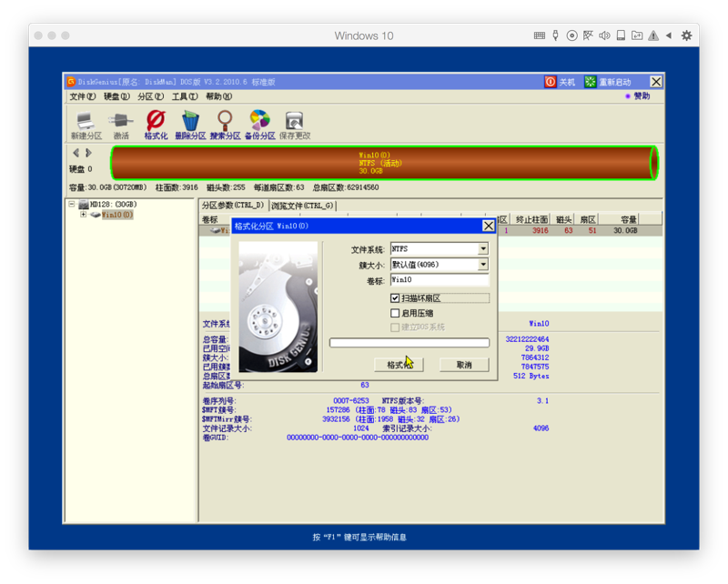Click the HD128 hard disk icon in tree
This screenshot has height=584, width=728.
point(84,205)
